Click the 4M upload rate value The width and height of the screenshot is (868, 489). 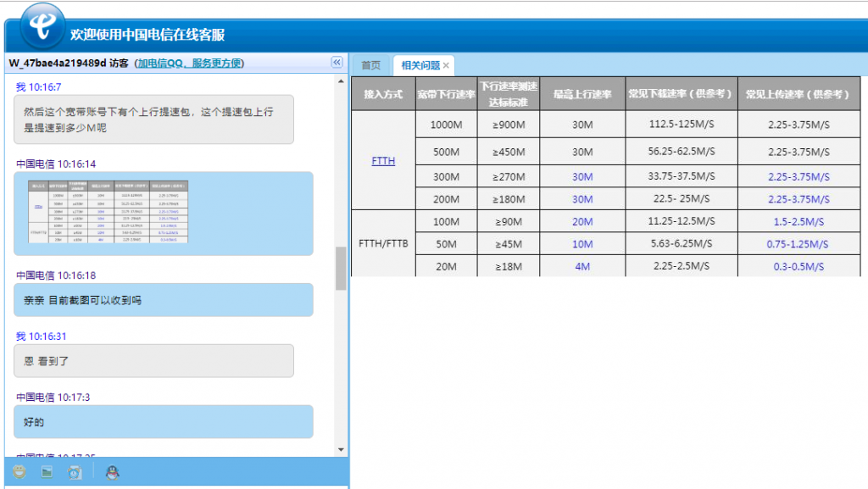coord(582,266)
